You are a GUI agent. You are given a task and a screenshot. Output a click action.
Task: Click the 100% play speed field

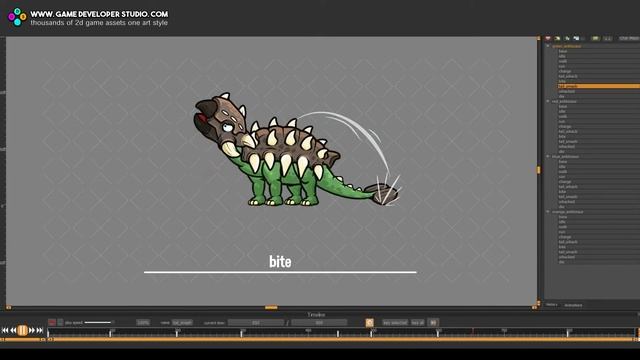[x=143, y=322]
